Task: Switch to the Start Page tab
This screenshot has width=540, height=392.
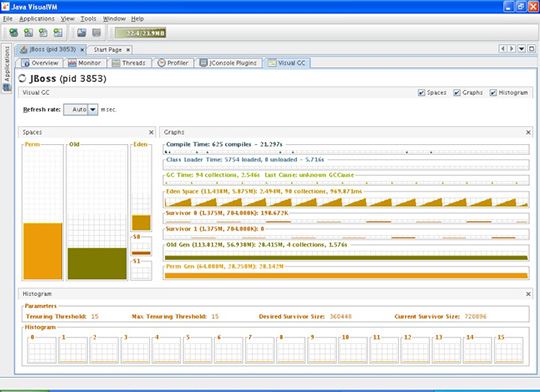Action: pos(107,50)
